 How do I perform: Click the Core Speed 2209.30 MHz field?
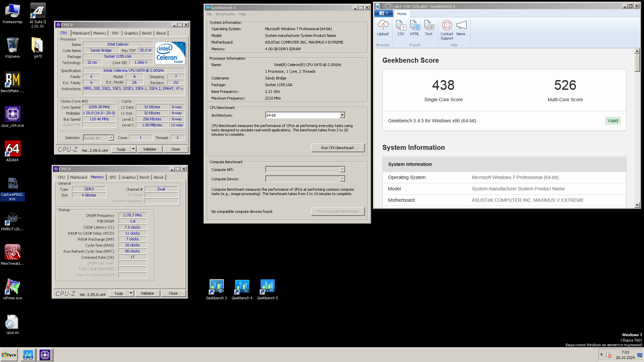coord(99,107)
